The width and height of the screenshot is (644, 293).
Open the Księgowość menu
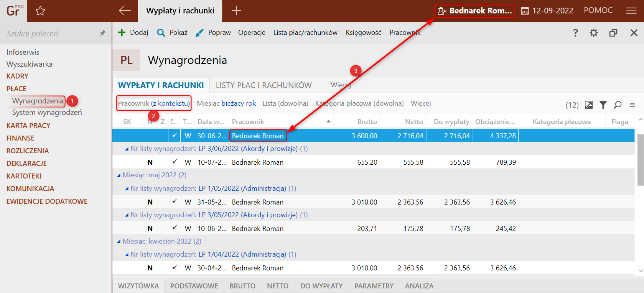coord(364,33)
